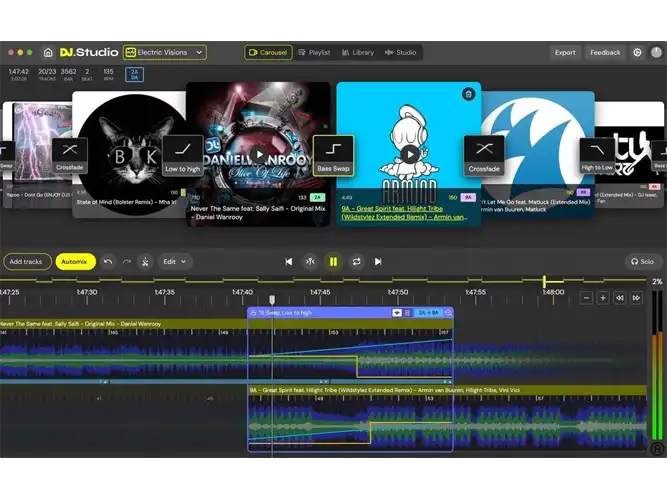Open the High to Low transition tile
Viewport: 667px width, 500px height.
(597, 155)
